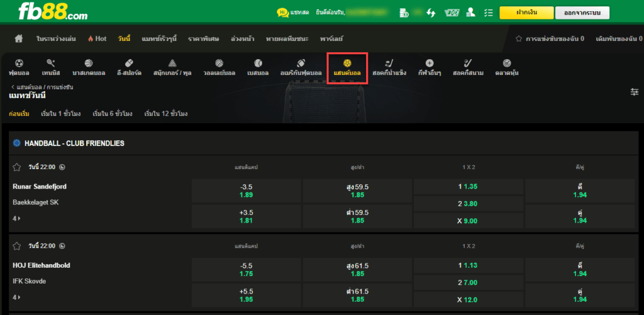
Task: Select the เริ่มใน 6 ชั่วโมง filter tab
Action: (x=113, y=113)
